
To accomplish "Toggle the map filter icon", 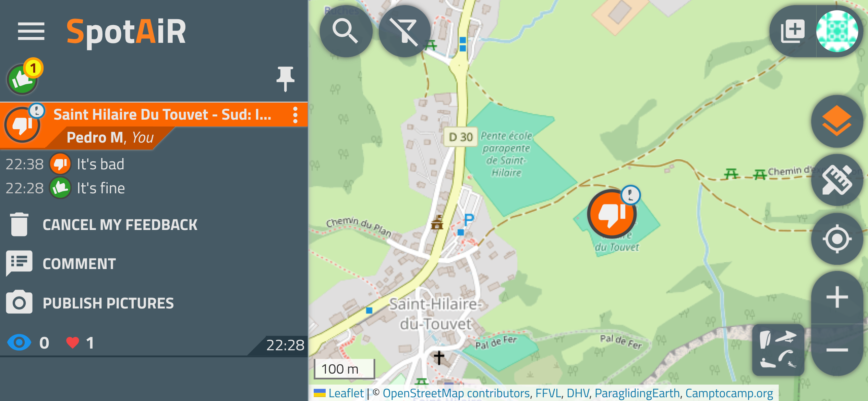I will tap(405, 31).
